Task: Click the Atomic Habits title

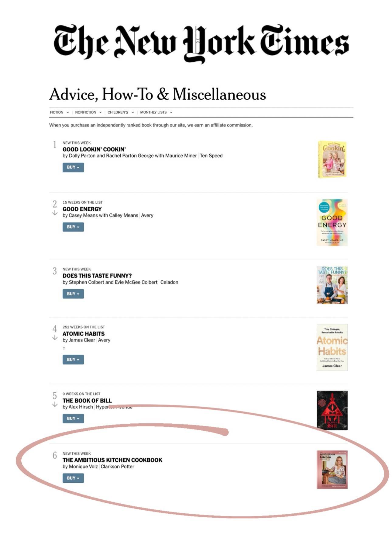Action: pyautogui.click(x=84, y=334)
